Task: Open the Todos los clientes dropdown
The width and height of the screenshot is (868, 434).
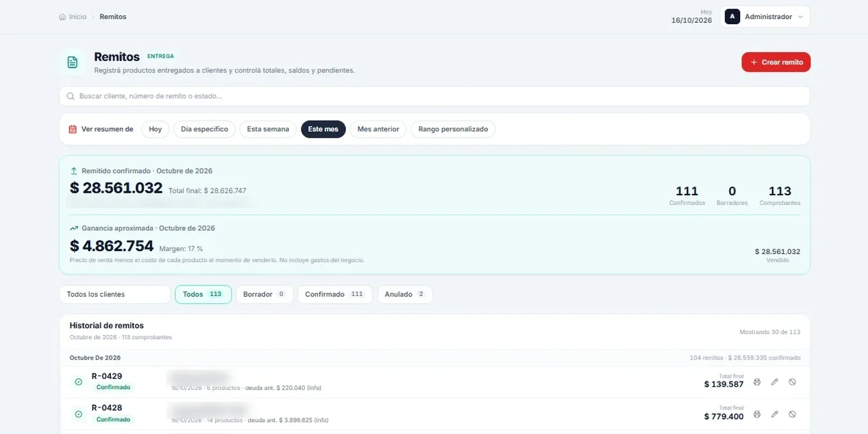Action: [115, 294]
